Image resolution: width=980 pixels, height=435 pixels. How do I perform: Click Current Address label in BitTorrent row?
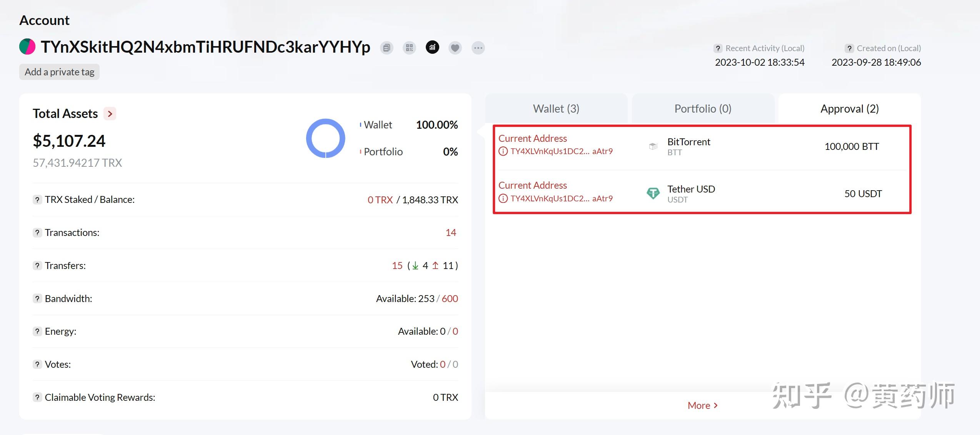(x=533, y=138)
